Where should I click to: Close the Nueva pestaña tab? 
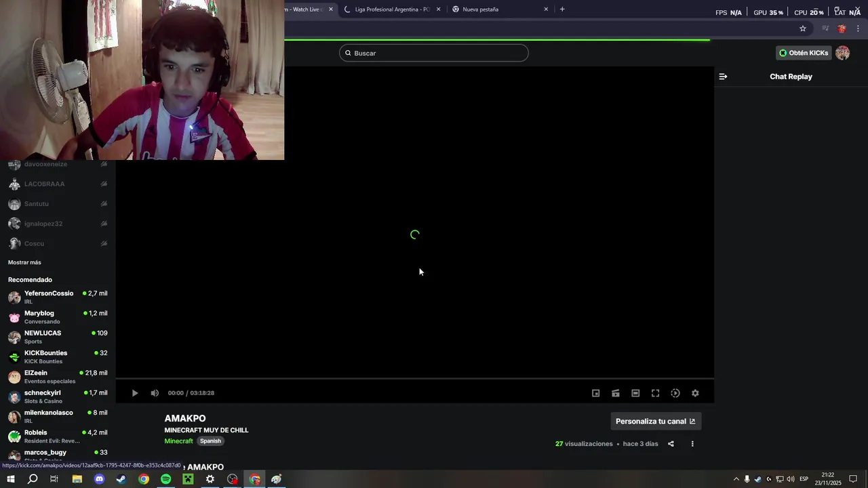(546, 9)
